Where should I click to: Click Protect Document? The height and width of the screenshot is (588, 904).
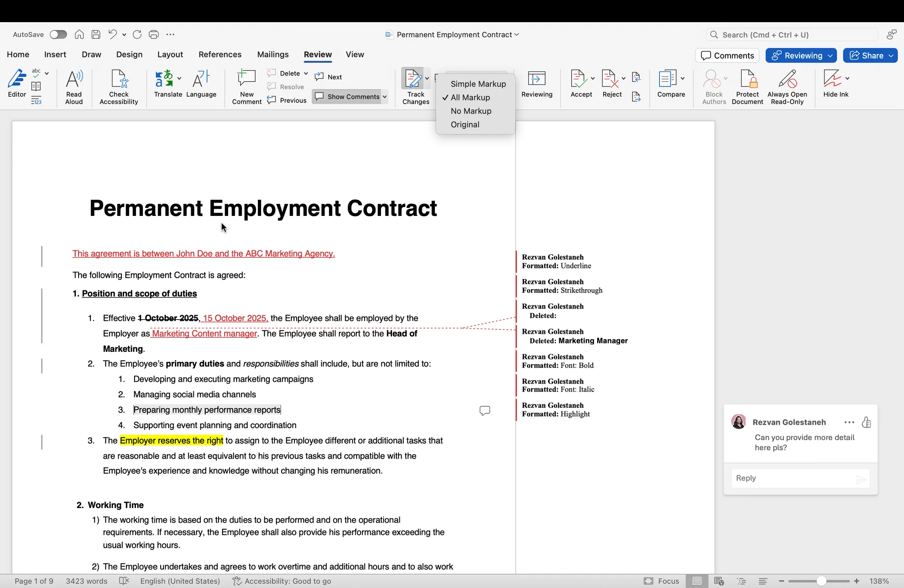point(747,87)
